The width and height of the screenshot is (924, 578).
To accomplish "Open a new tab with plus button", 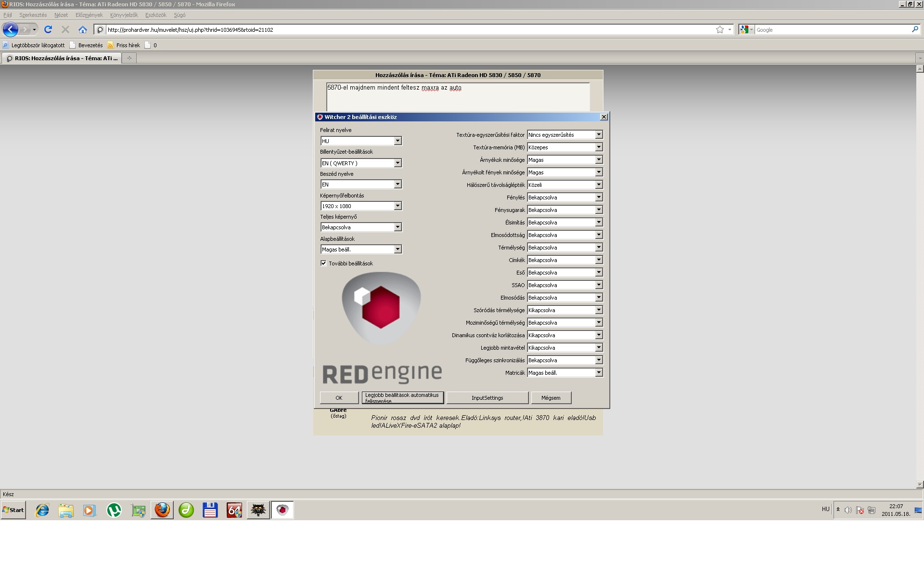I will coord(129,58).
